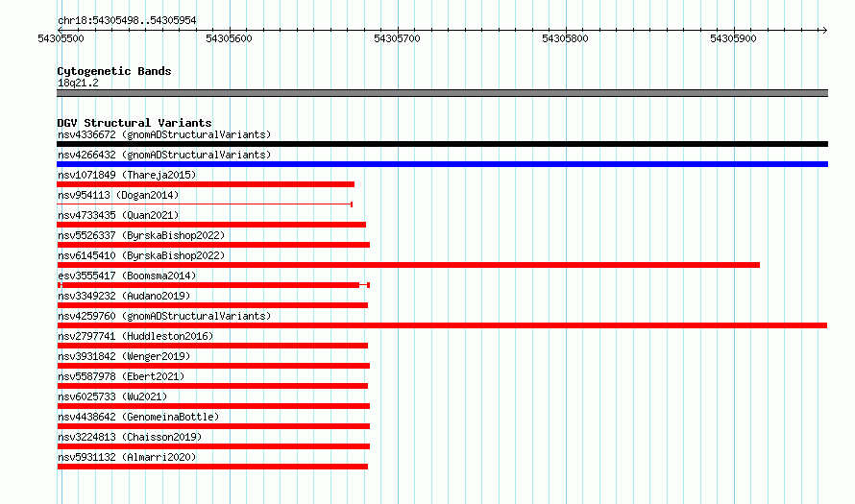
Task: Open variant label nsv3931842 (Wenger2019)
Action: click(124, 356)
